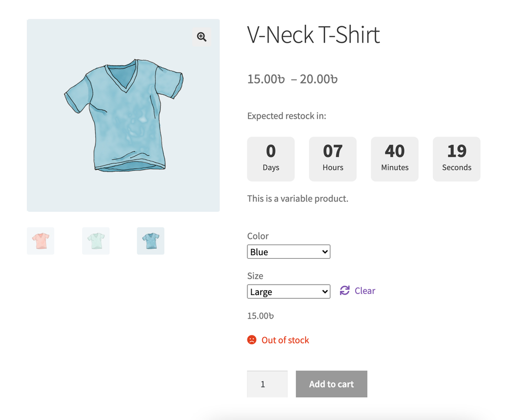The height and width of the screenshot is (420, 518).
Task: Click the main blue t-shirt product image
Action: 123,115
